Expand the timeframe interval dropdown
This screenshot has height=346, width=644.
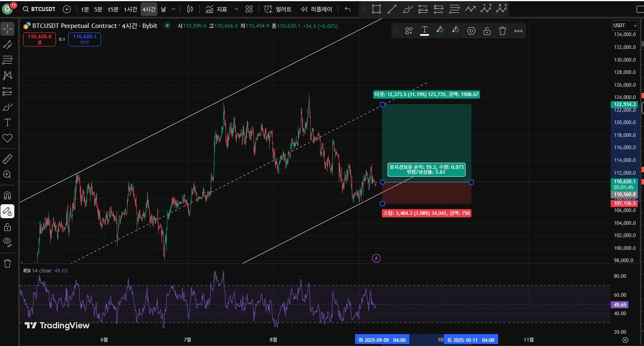(173, 9)
